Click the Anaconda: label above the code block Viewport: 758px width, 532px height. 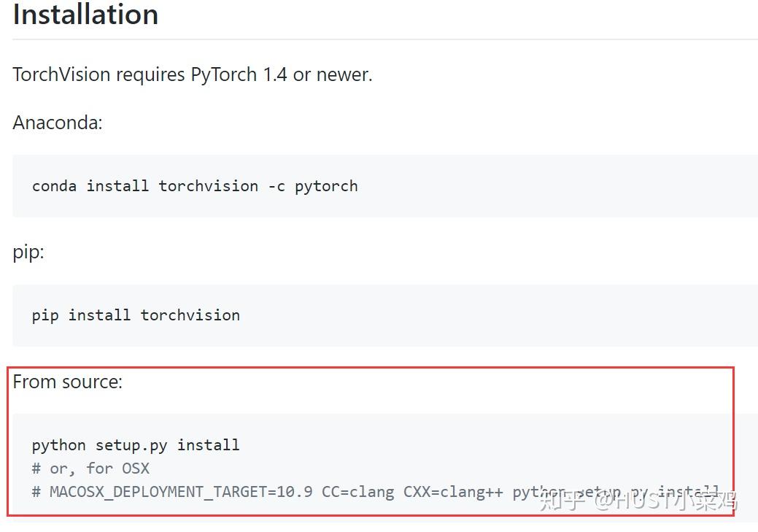[x=57, y=123]
